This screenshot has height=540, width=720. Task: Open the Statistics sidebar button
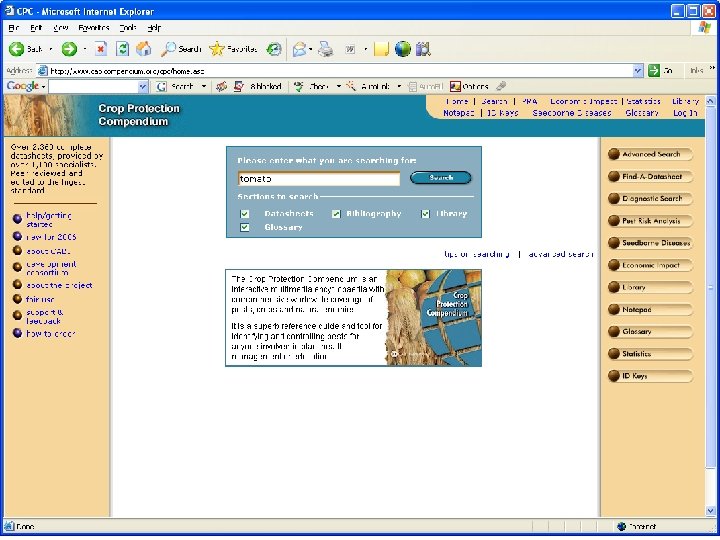coord(650,354)
